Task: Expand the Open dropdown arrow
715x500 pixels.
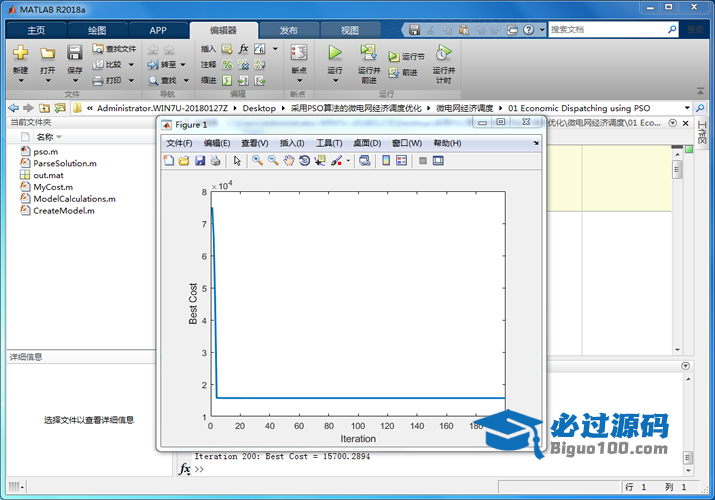Action: click(48, 81)
